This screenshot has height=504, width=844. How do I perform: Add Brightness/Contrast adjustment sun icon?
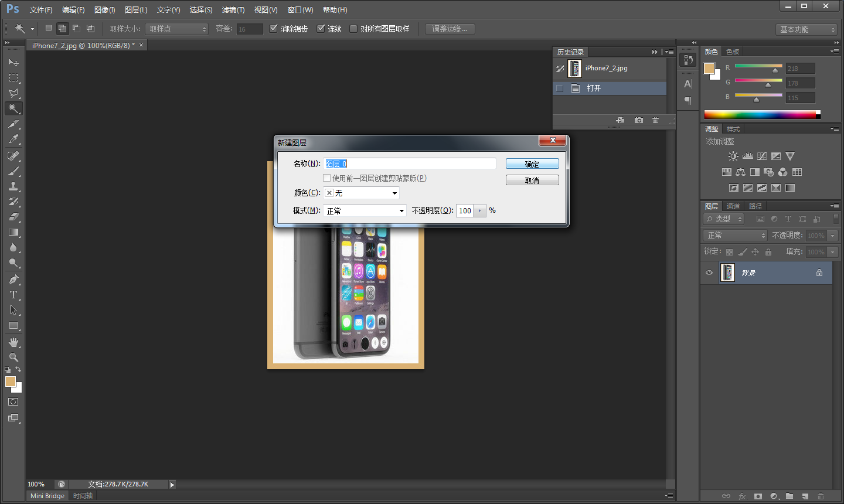coord(733,156)
